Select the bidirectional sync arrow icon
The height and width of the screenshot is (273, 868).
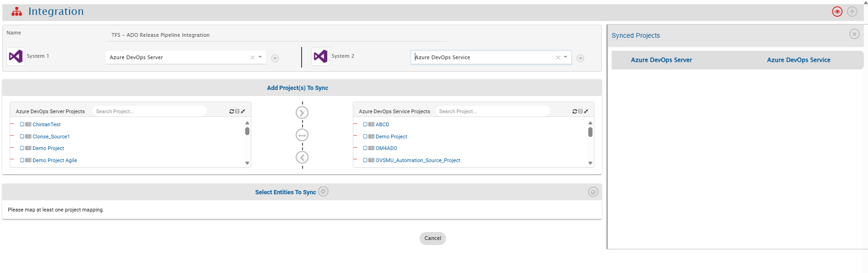302,135
